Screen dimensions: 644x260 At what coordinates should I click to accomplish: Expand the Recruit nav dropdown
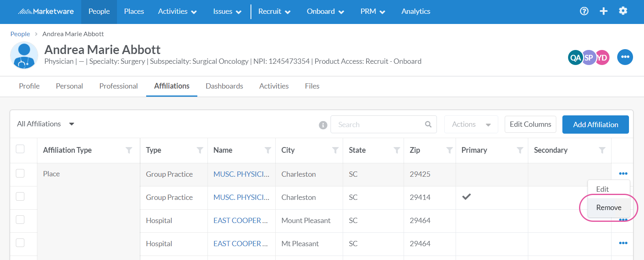pos(274,11)
